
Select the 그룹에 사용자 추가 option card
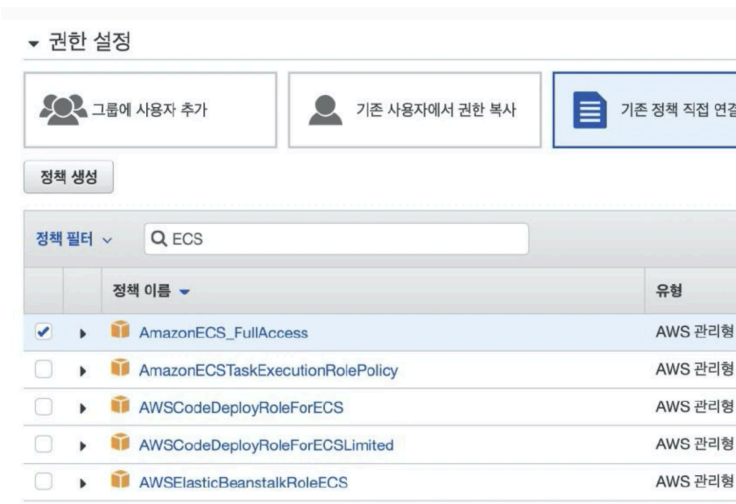(x=150, y=110)
